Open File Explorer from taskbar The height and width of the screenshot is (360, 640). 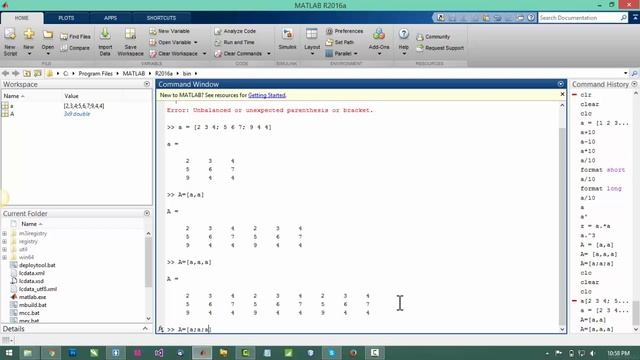[x=28, y=353]
